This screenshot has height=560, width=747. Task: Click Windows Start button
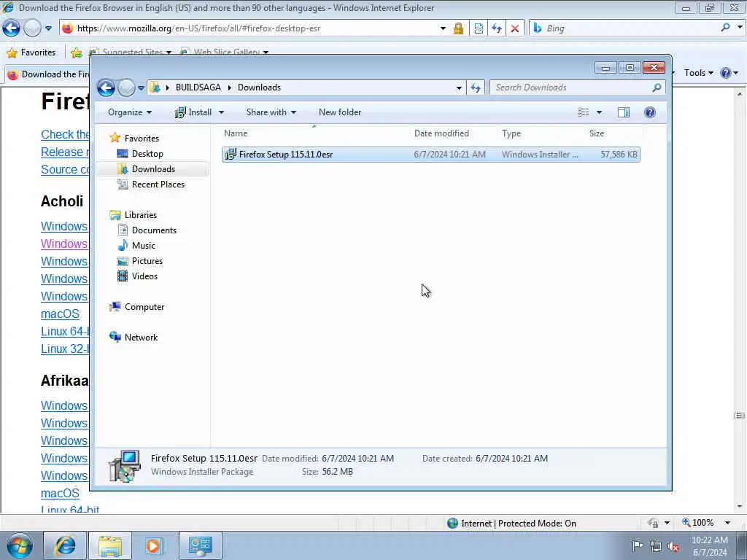19,545
